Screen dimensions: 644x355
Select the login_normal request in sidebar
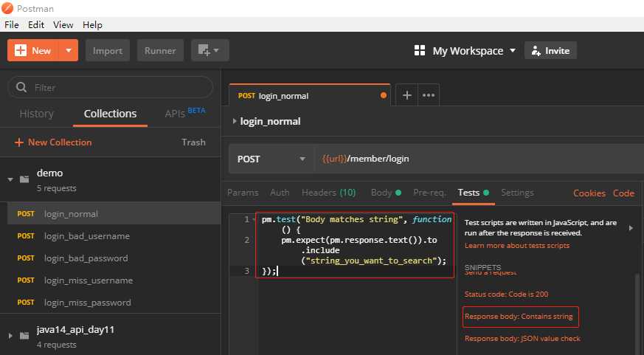114,213
